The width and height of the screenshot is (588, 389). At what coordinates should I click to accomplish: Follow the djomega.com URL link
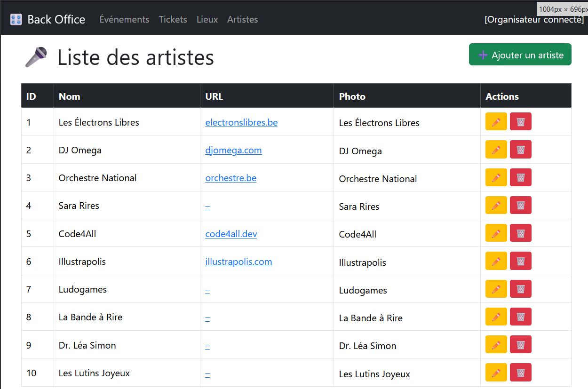coord(233,150)
